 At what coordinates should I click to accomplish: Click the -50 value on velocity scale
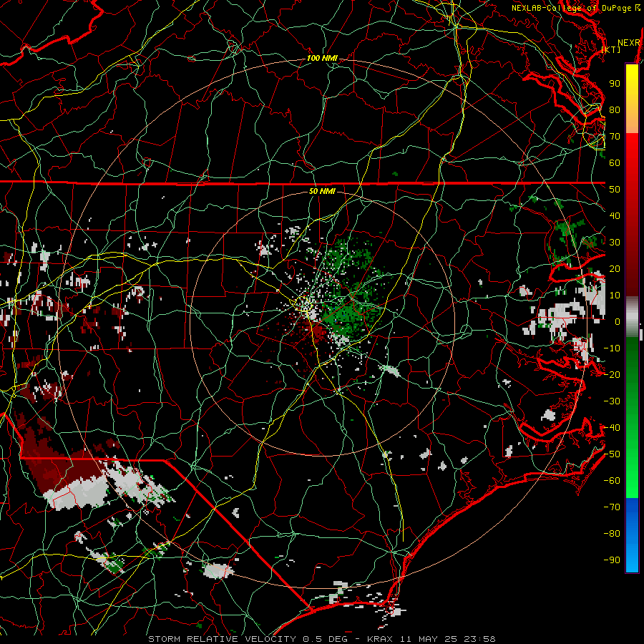pos(612,454)
